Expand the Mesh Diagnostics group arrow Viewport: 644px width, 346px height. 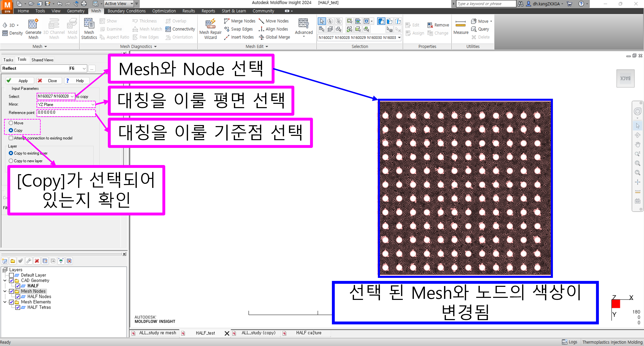(155, 47)
